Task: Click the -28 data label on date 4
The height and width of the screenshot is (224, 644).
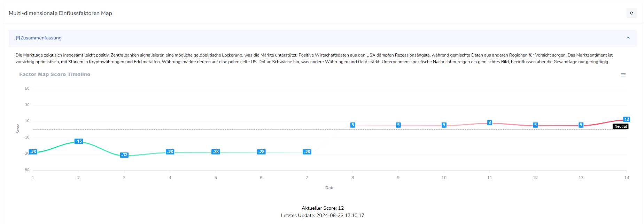Action: point(170,152)
